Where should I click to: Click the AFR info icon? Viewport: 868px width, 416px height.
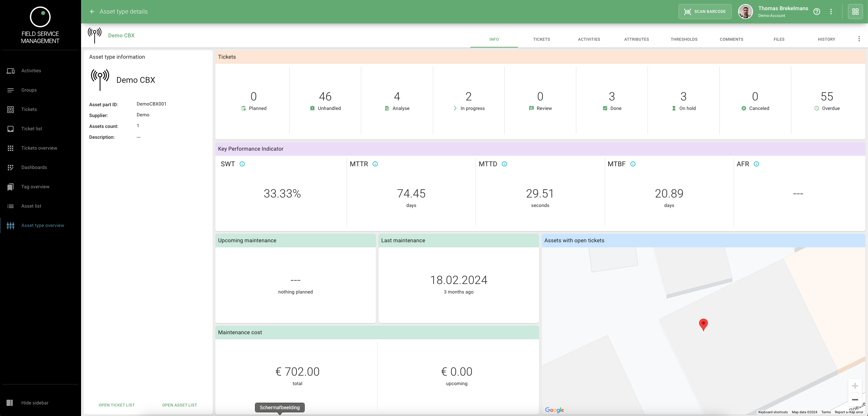[756, 164]
